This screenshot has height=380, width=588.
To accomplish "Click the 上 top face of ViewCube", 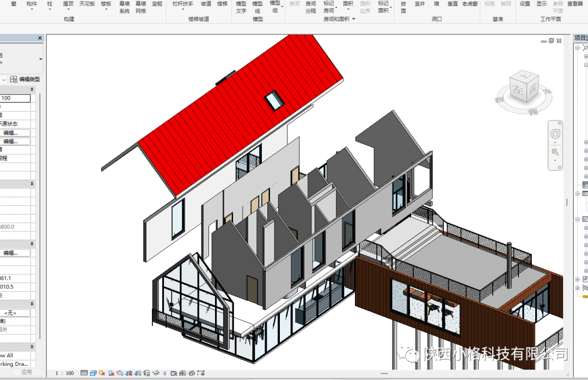I will pos(525,77).
